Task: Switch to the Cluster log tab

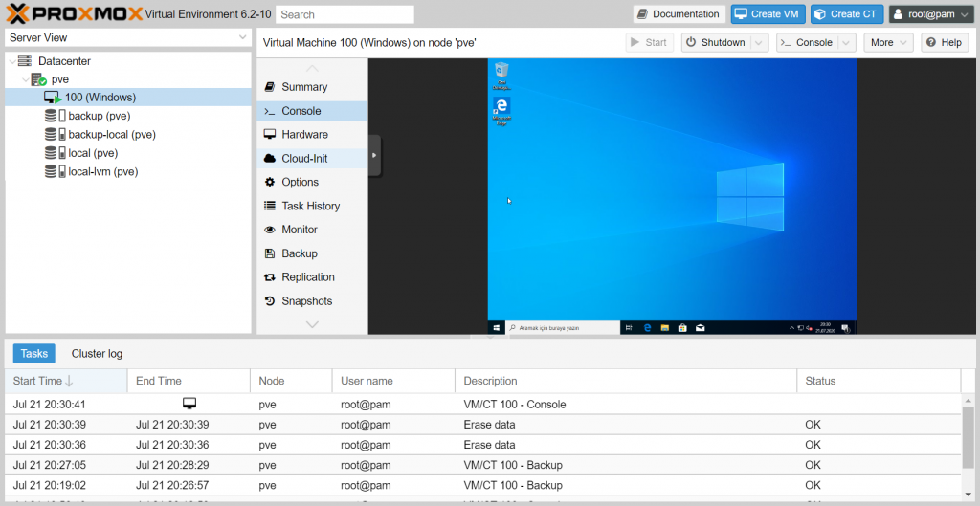Action: (97, 354)
